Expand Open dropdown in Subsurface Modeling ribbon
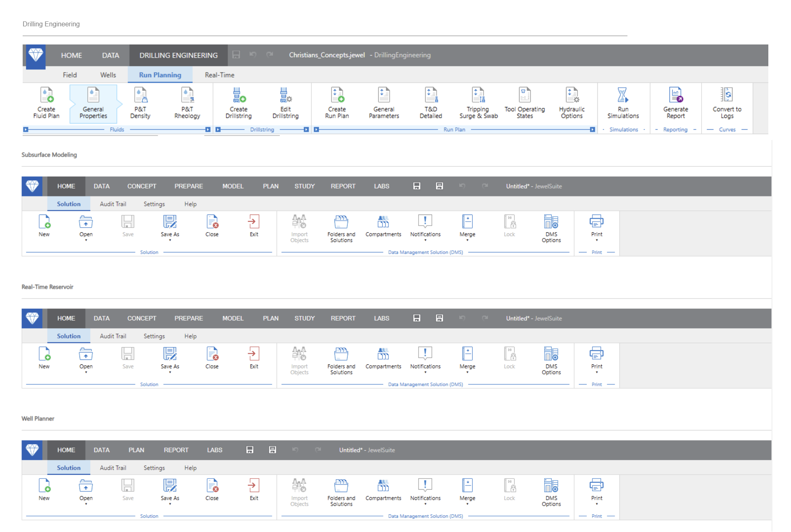Image resolution: width=791 pixels, height=532 pixels. pyautogui.click(x=86, y=240)
